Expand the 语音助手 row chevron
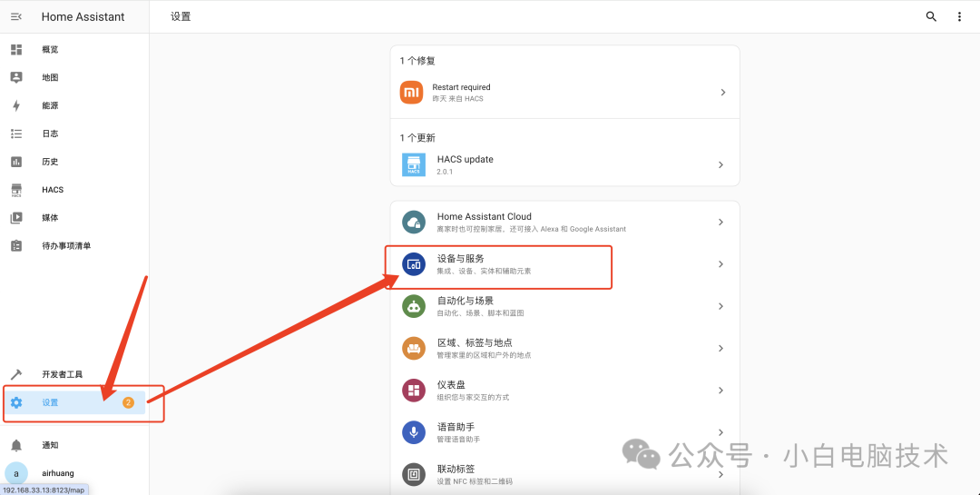This screenshot has height=495, width=980. click(720, 432)
